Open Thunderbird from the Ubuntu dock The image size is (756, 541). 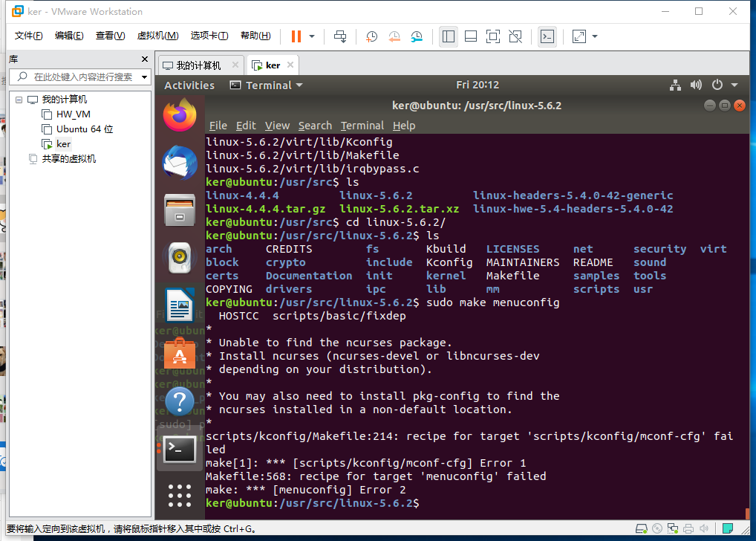point(179,162)
